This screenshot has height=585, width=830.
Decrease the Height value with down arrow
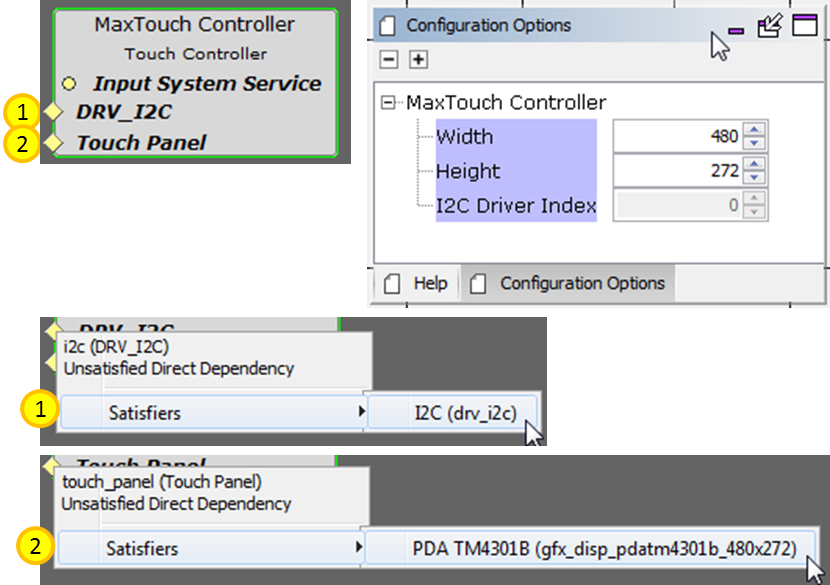(x=754, y=177)
